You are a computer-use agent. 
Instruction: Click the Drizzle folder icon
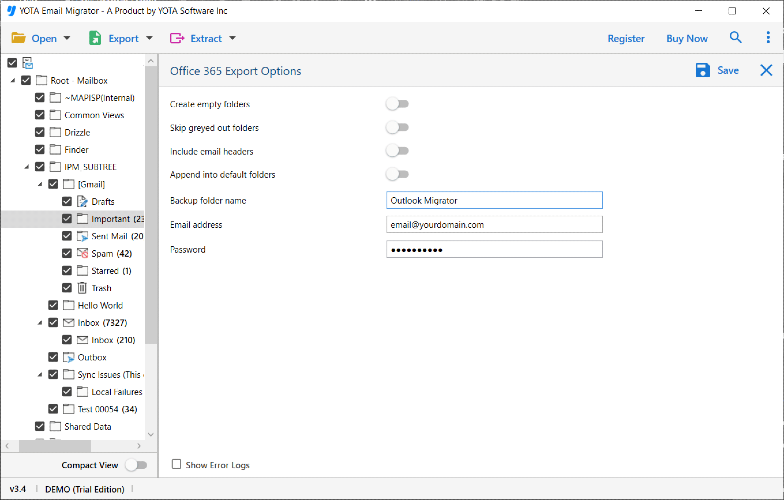tap(55, 132)
